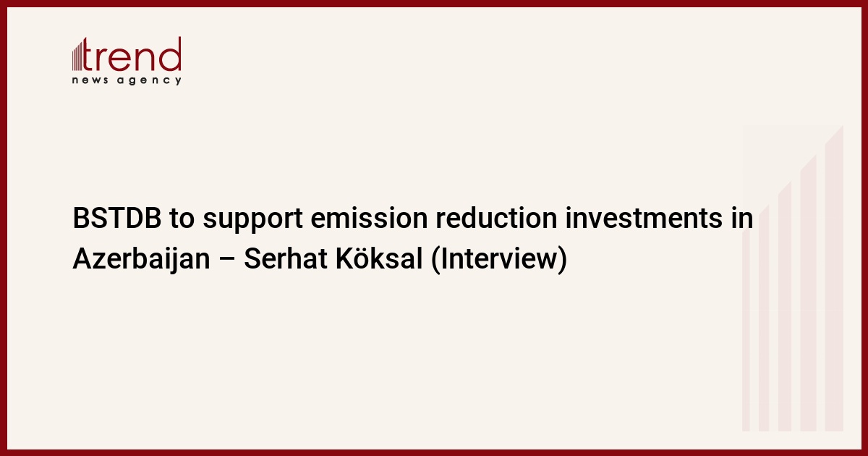868x456 pixels.
Task: Click the second-tallest faded chart bar
Action: point(808,293)
